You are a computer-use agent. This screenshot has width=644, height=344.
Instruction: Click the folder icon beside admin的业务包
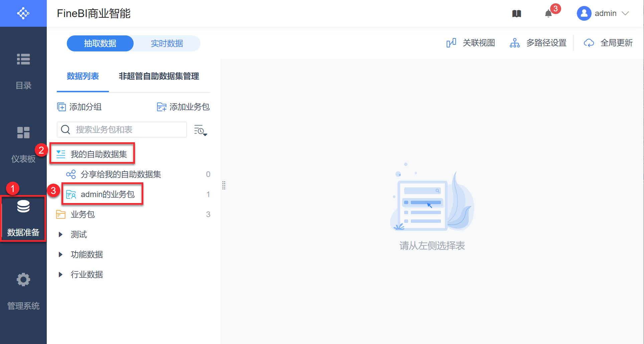(x=71, y=194)
